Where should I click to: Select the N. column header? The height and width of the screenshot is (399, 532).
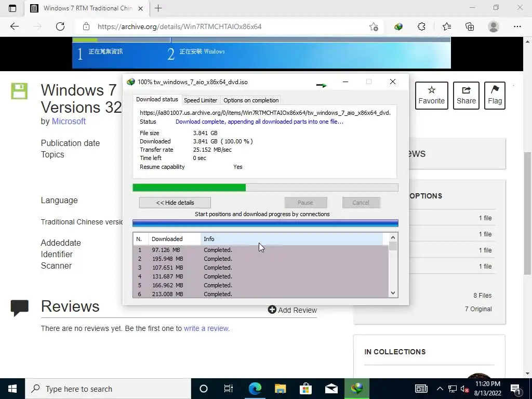[141, 239]
